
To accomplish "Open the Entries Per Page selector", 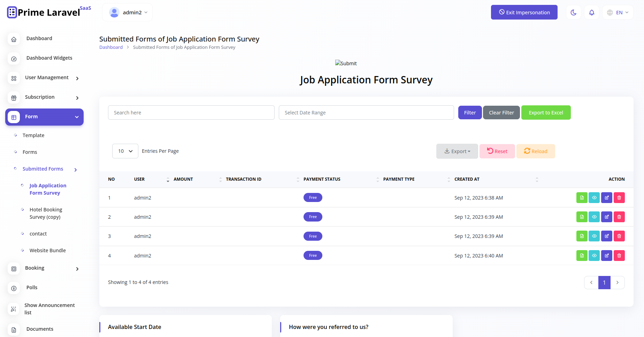I will (x=125, y=151).
